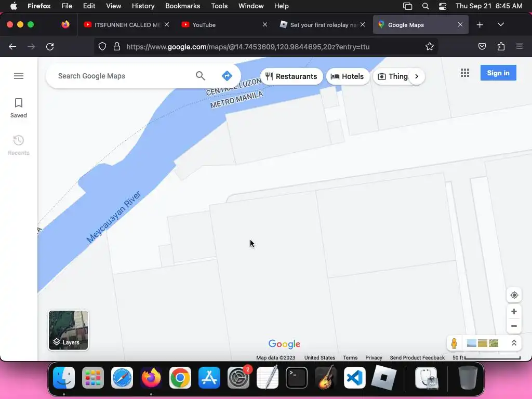This screenshot has width=532, height=399.
Task: Expand the list-all-tabs dropdown
Action: [501, 25]
